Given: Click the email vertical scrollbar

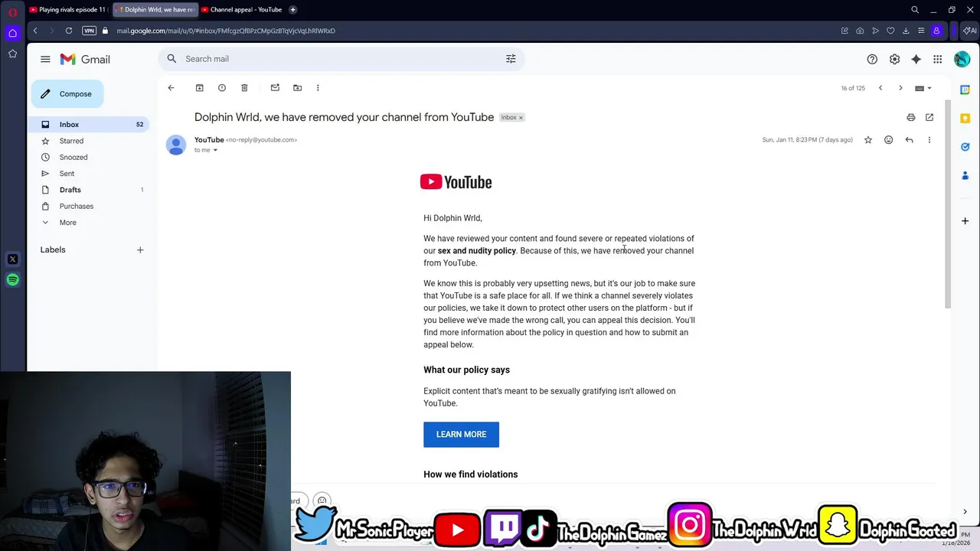Looking at the screenshot, I should click(x=947, y=205).
